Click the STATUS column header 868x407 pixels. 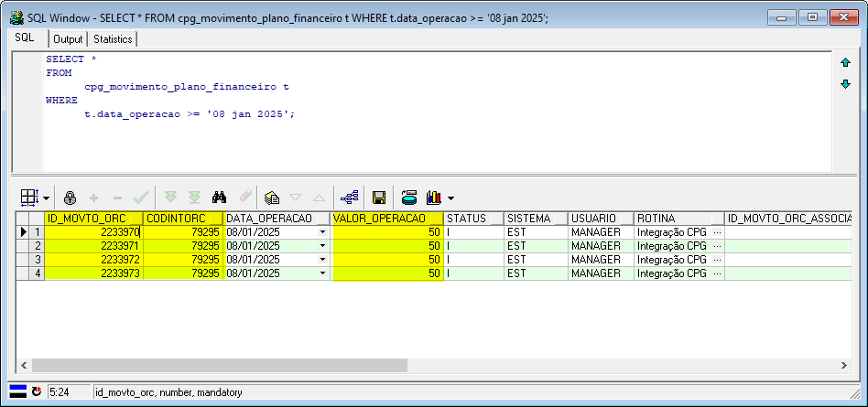[474, 219]
